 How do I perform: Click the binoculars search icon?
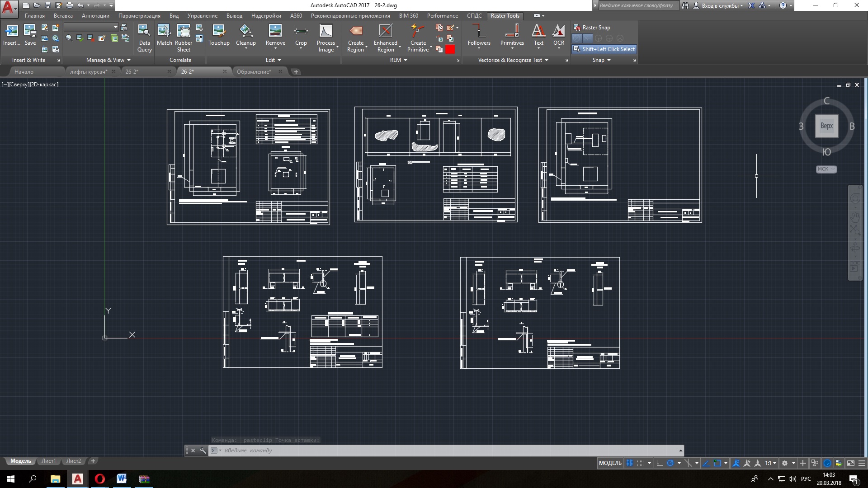click(685, 5)
